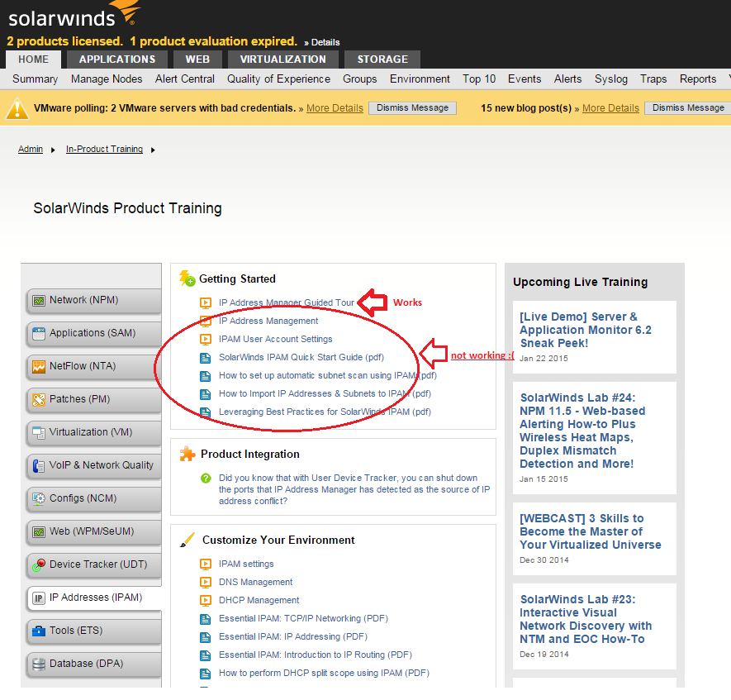Click the video icon beside IPAM User Account Settings
731x700 pixels.
(x=206, y=340)
